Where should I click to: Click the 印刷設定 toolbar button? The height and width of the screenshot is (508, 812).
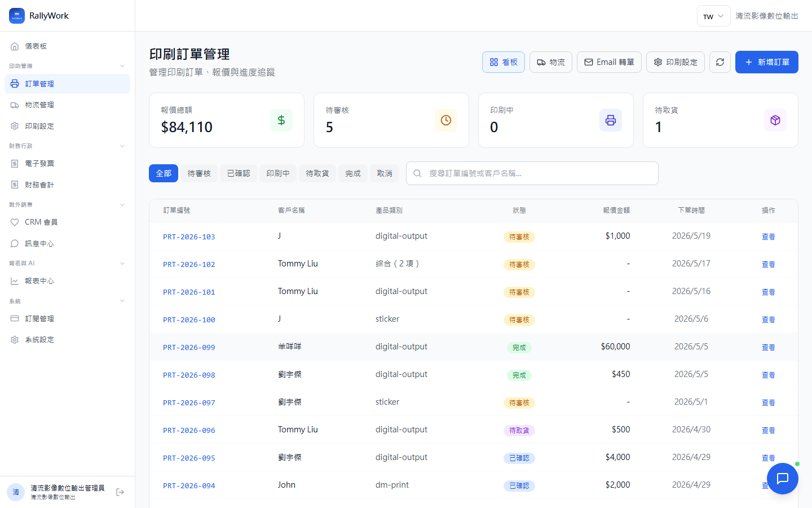[676, 62]
